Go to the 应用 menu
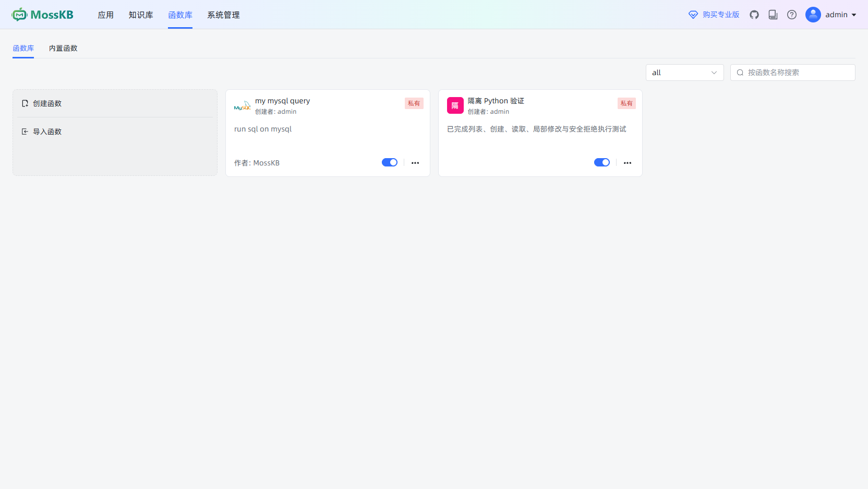868x489 pixels. (106, 15)
